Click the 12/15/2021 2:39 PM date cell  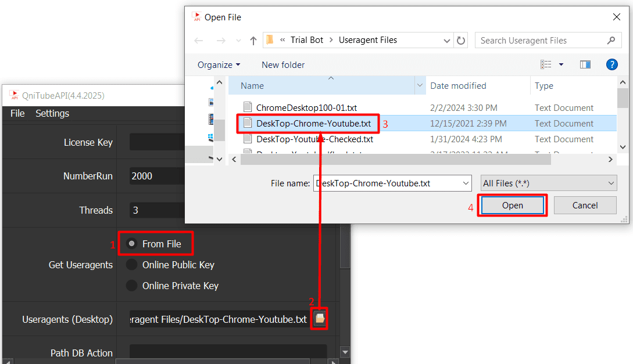tap(468, 123)
